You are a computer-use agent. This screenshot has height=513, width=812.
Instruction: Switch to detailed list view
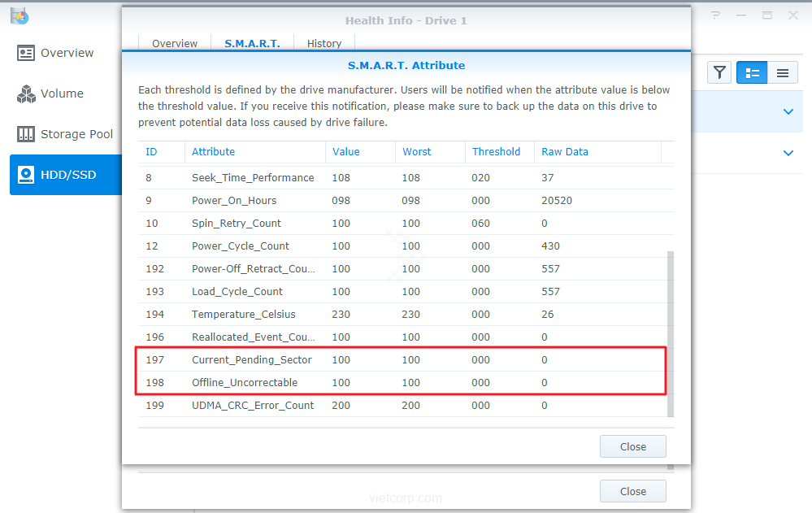point(753,73)
